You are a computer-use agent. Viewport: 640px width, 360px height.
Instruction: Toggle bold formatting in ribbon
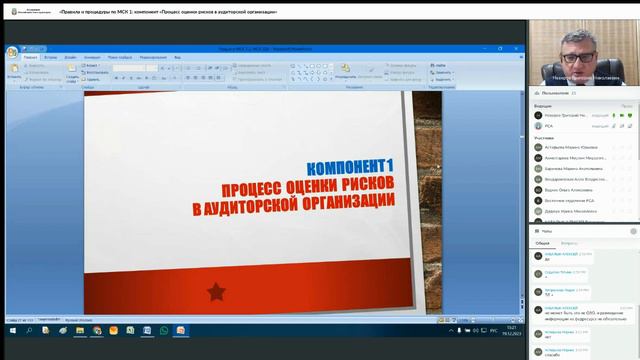point(116,78)
